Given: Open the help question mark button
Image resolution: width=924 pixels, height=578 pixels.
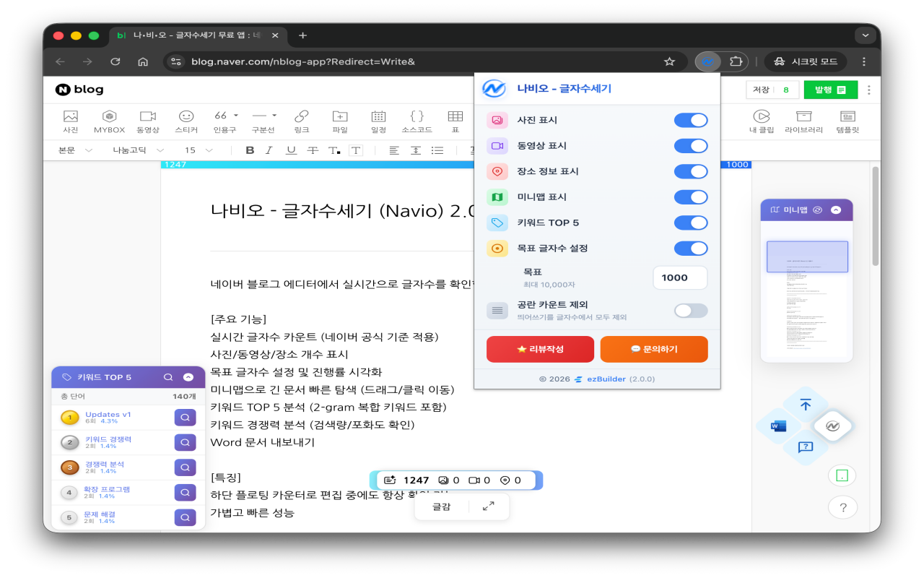Looking at the screenshot, I should [842, 508].
